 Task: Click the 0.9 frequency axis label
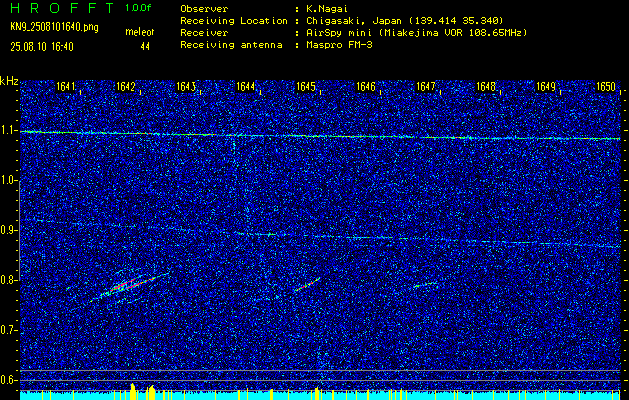tap(8, 230)
